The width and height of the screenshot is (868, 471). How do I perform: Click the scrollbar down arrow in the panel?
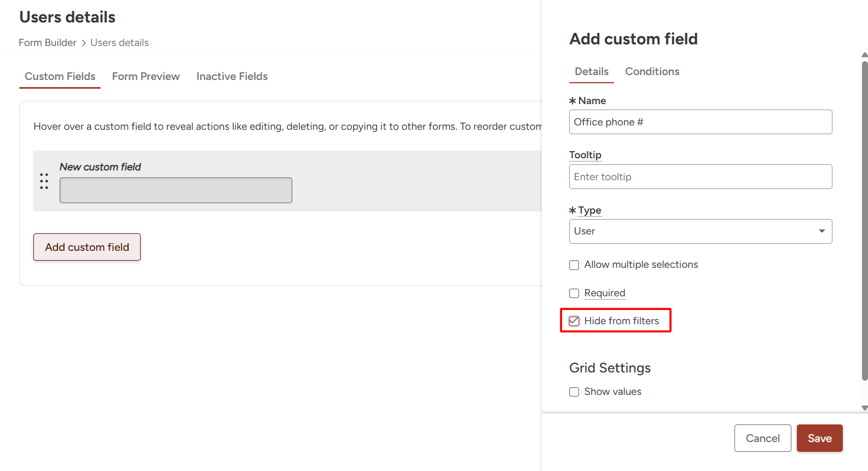864,408
